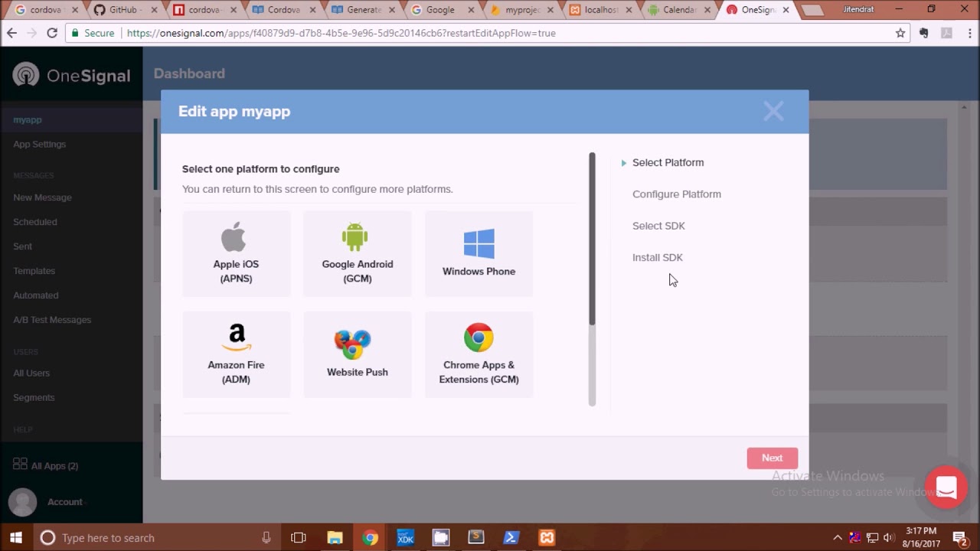Open Sent messages in sidebar
Viewport: 980px width, 551px height.
point(22,246)
